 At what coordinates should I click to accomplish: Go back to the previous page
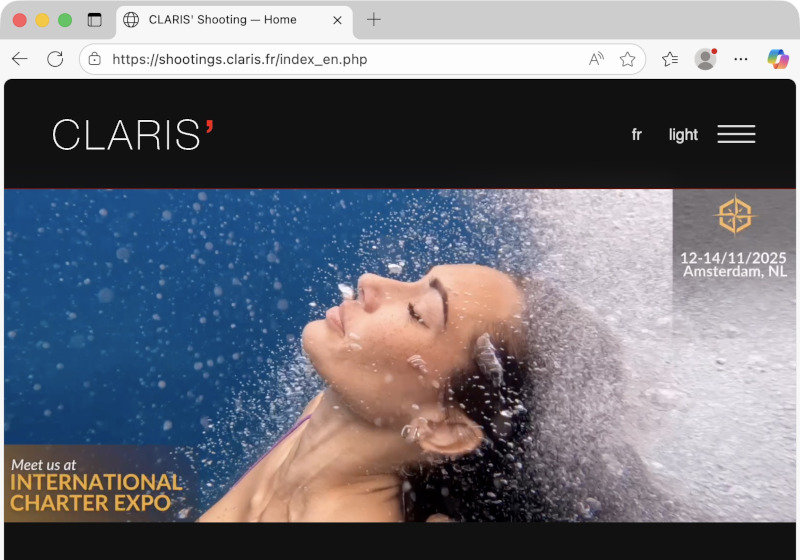(x=20, y=59)
